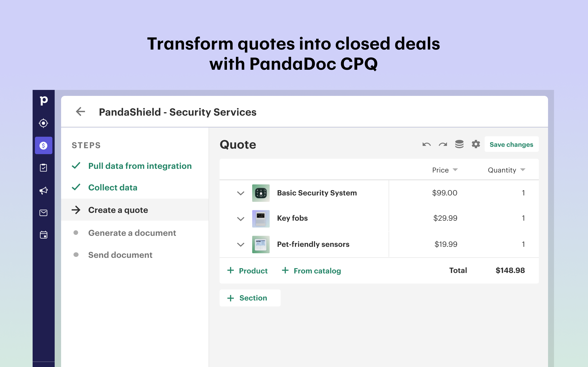
Task: Click the megaphone campaigns icon
Action: 43,190
